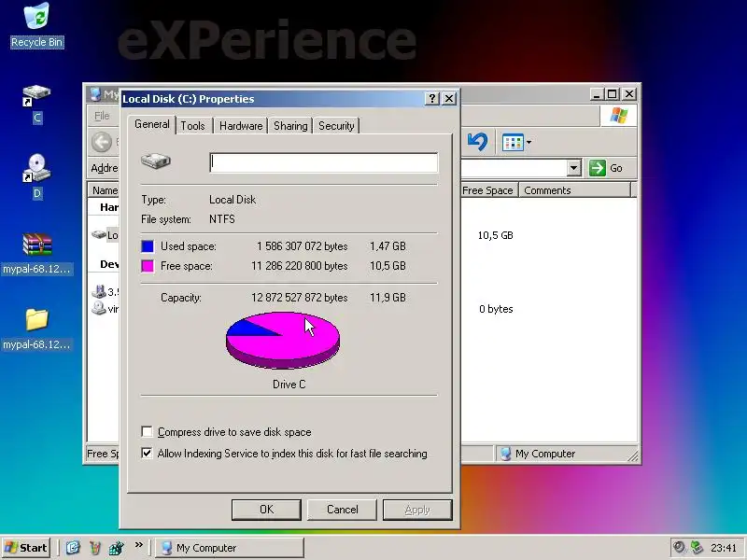Open the third quick launch icon
747x560 pixels.
(x=116, y=548)
